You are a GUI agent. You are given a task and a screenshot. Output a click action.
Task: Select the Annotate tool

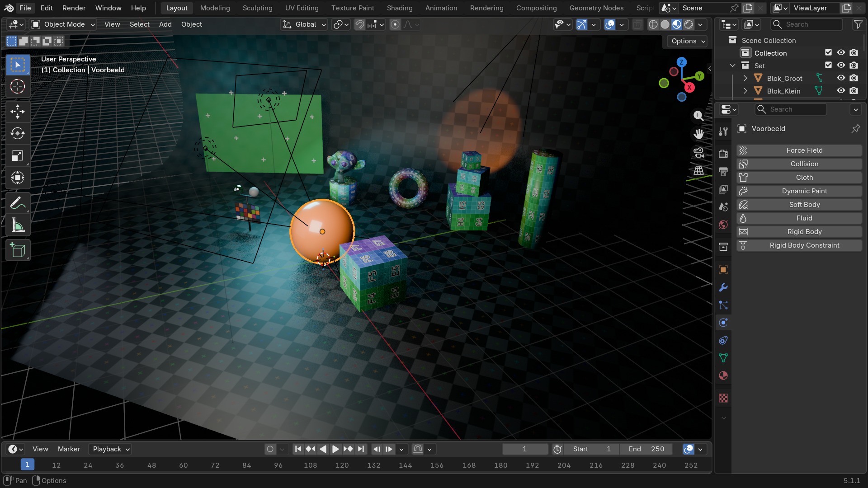pos(18,203)
